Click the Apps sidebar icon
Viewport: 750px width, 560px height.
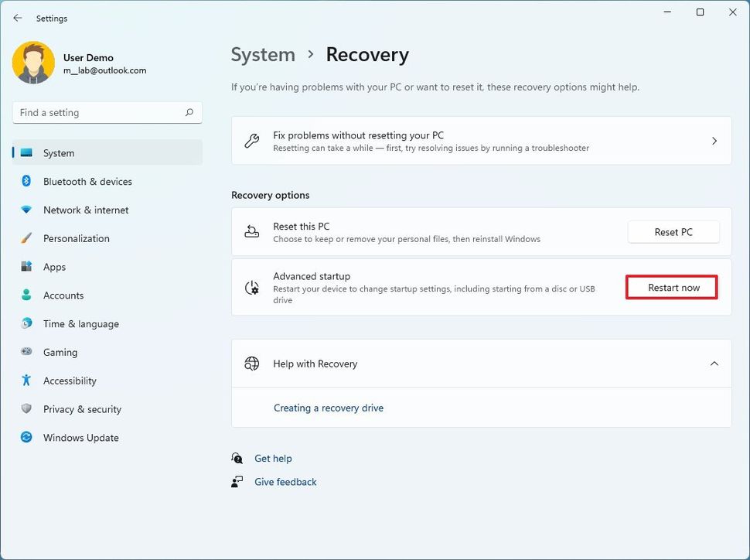click(28, 266)
